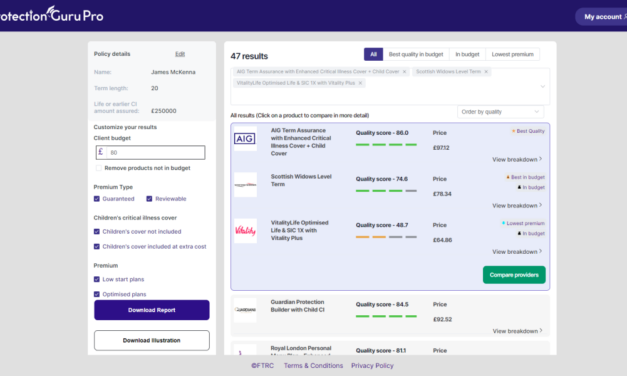Click the Best in budget badge
This screenshot has width=627, height=376.
point(525,177)
